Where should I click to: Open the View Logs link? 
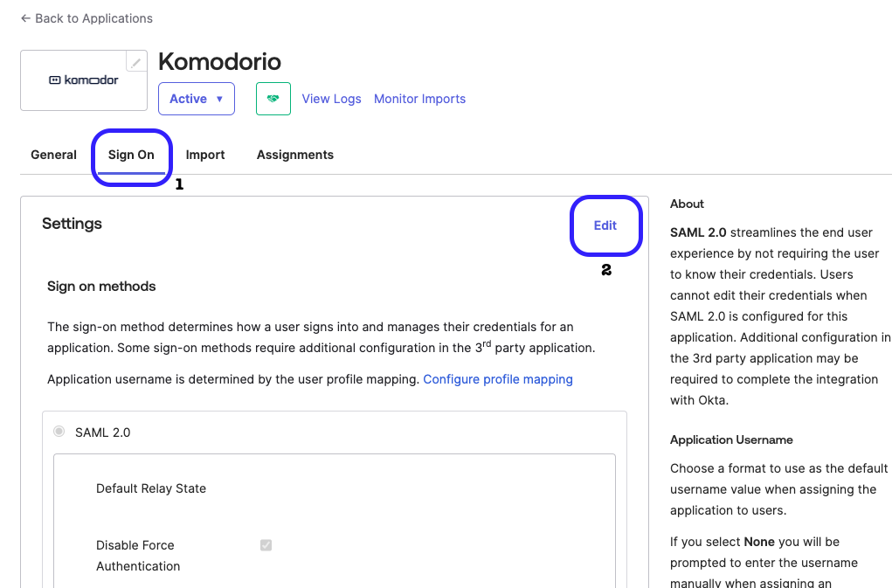(x=331, y=99)
